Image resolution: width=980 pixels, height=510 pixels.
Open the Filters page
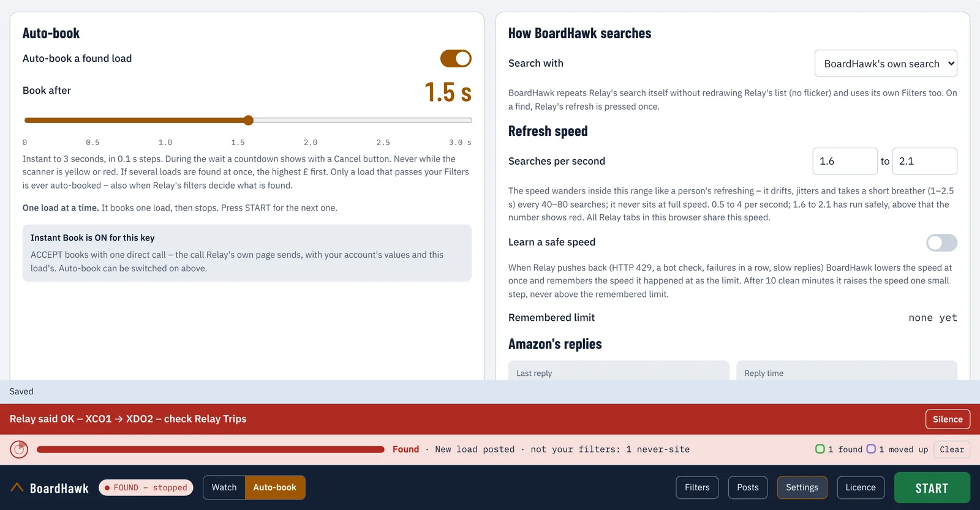(697, 487)
